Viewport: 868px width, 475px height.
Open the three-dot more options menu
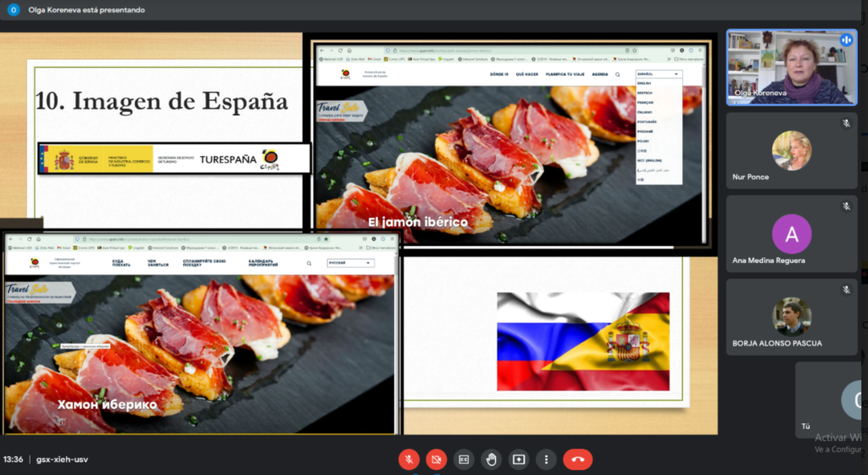(x=546, y=459)
